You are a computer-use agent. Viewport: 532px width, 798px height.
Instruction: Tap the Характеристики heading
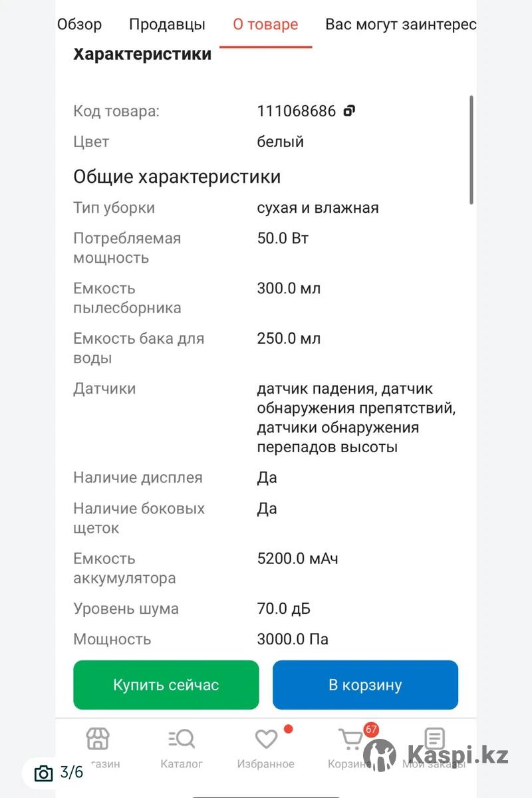tap(142, 54)
